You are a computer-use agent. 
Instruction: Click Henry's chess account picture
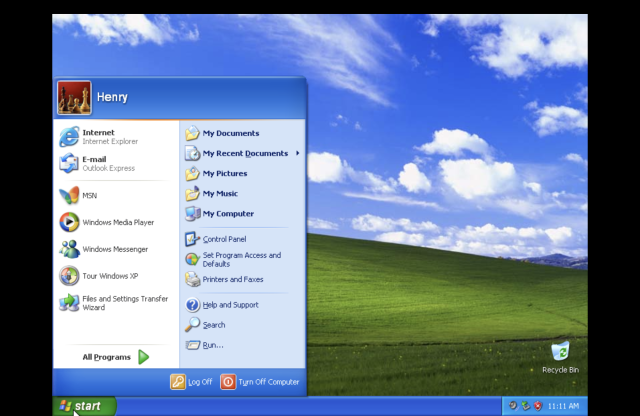click(74, 98)
